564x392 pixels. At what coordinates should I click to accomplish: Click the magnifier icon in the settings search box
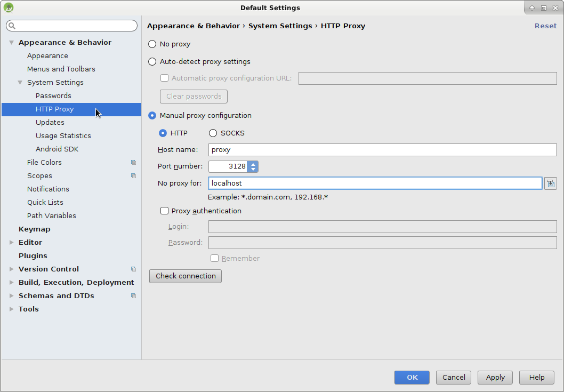tap(10, 25)
